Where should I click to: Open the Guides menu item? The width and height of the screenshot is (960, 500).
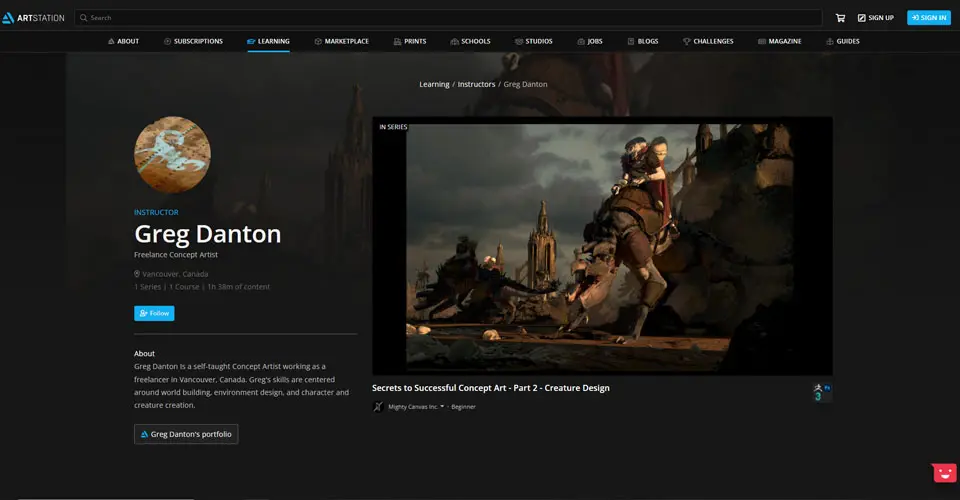tap(842, 41)
